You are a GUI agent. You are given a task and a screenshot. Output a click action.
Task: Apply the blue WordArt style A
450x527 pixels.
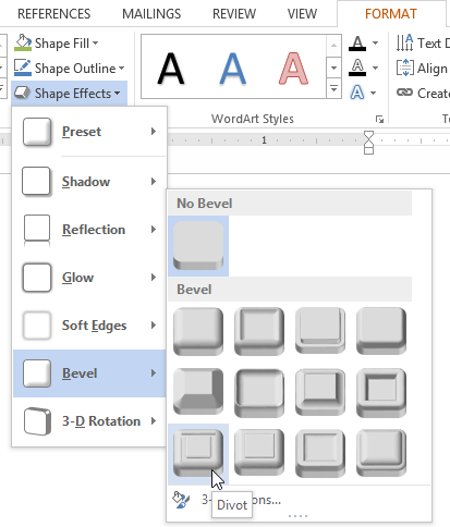(233, 68)
